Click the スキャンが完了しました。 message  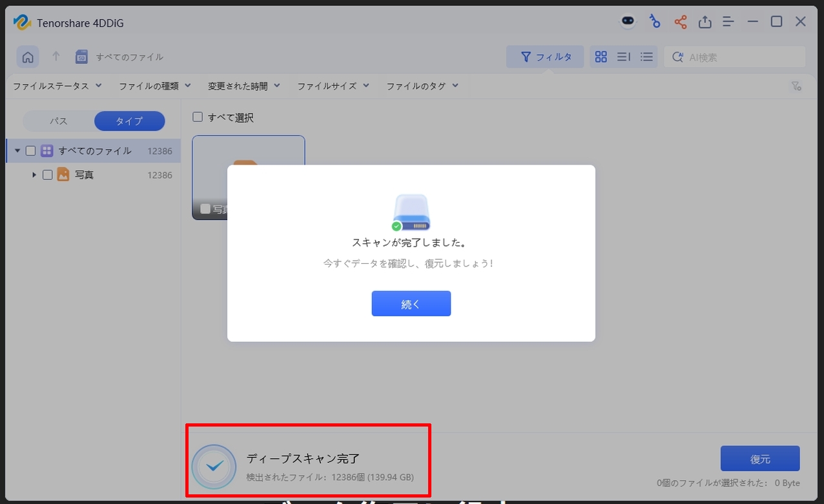[x=411, y=243]
